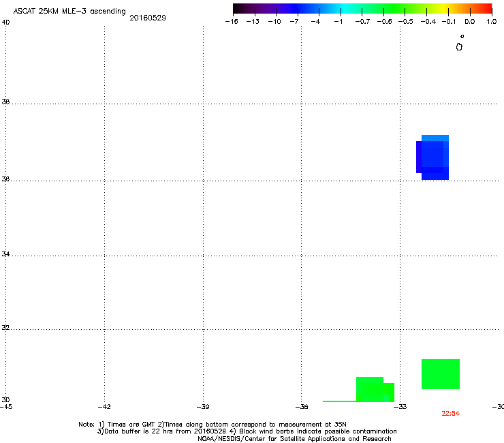Click the red end of the color bar
The height and width of the screenshot is (443, 504).
487,9
